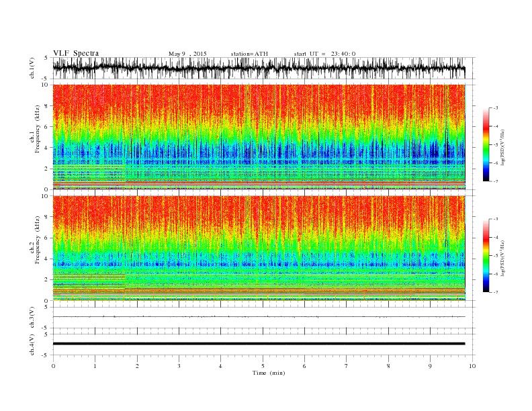This screenshot has width=532, height=411.
Task: Click the ch.2 spectrogram color scale bar
Action: [486, 256]
